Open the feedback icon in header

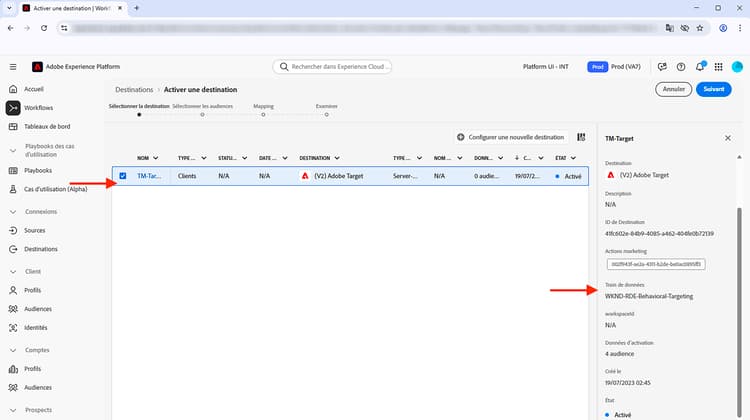point(662,67)
